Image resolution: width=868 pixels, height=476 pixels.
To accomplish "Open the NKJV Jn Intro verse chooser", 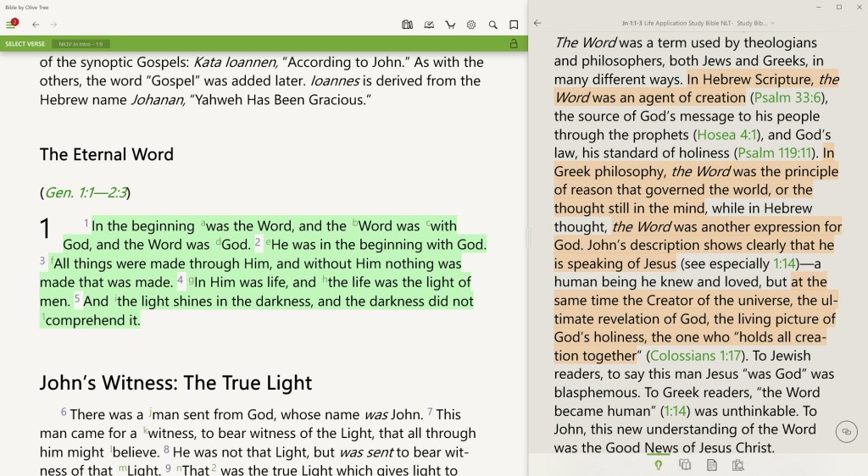I will point(81,44).
